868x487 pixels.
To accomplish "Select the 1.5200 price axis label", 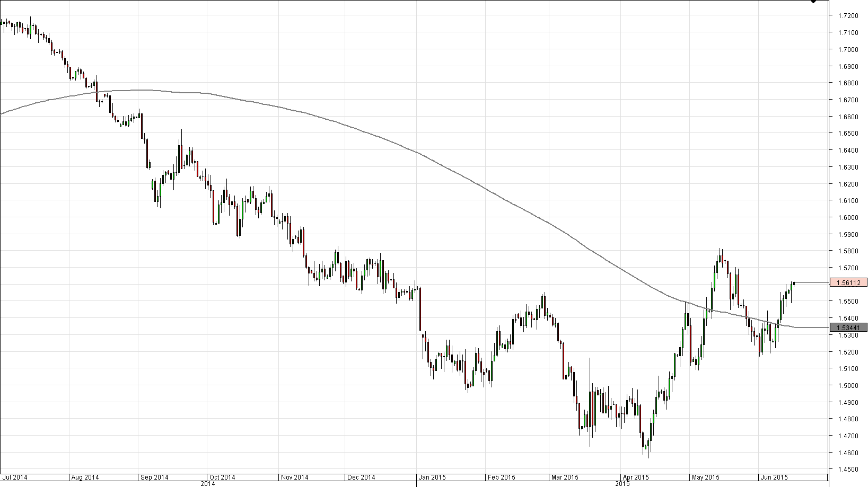I will click(x=848, y=352).
